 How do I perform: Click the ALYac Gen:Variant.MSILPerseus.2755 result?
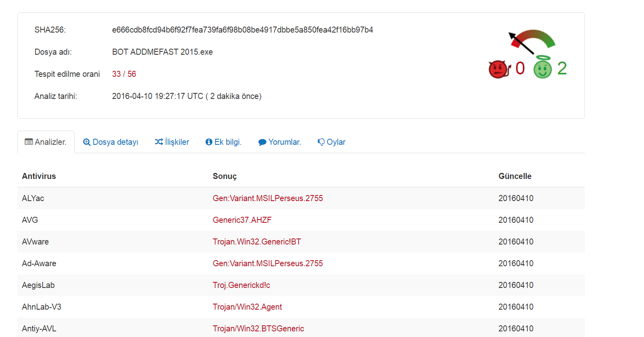coord(268,198)
